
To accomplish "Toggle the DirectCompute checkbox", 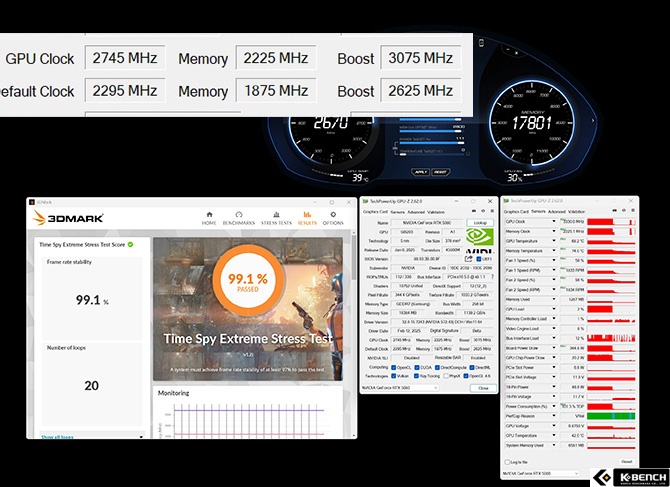I will [x=437, y=367].
